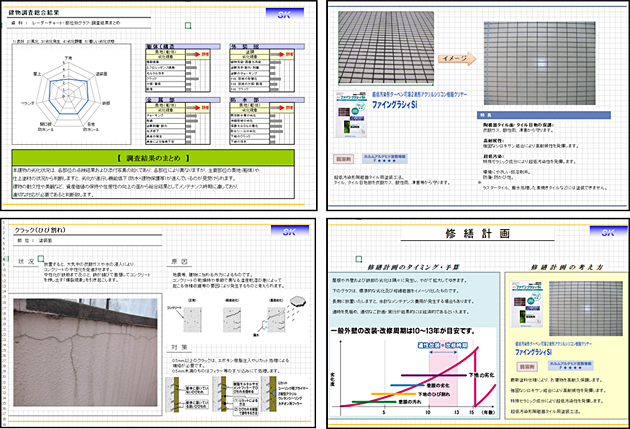Select red 評価 arrow in 防水部 table
This screenshot has height=429, width=630.
point(284,108)
